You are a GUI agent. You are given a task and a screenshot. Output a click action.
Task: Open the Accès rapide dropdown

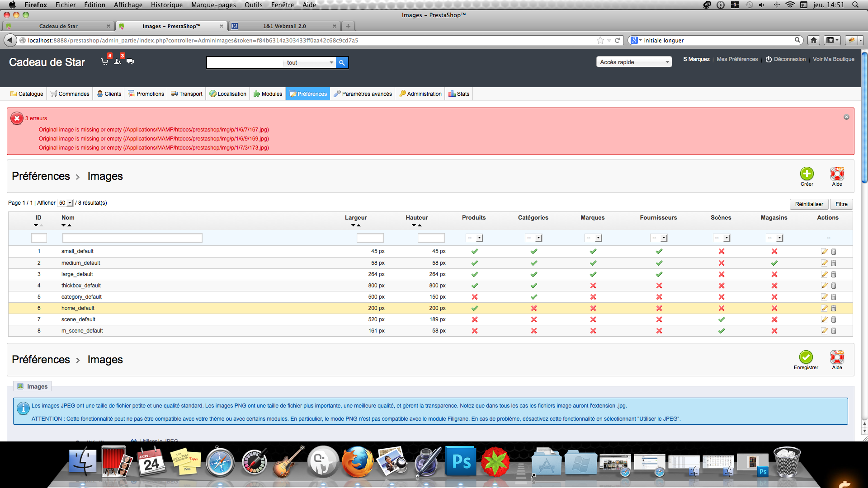[634, 62]
